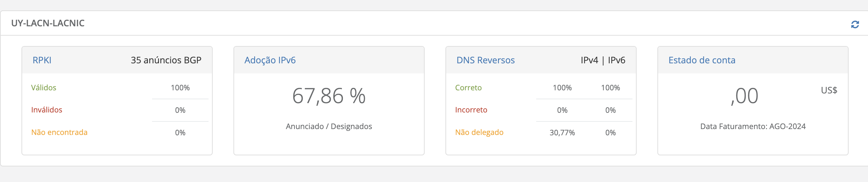Click the UY-LACN-LACNIC panel title
Image resolution: width=868 pixels, height=182 pixels.
click(x=48, y=23)
